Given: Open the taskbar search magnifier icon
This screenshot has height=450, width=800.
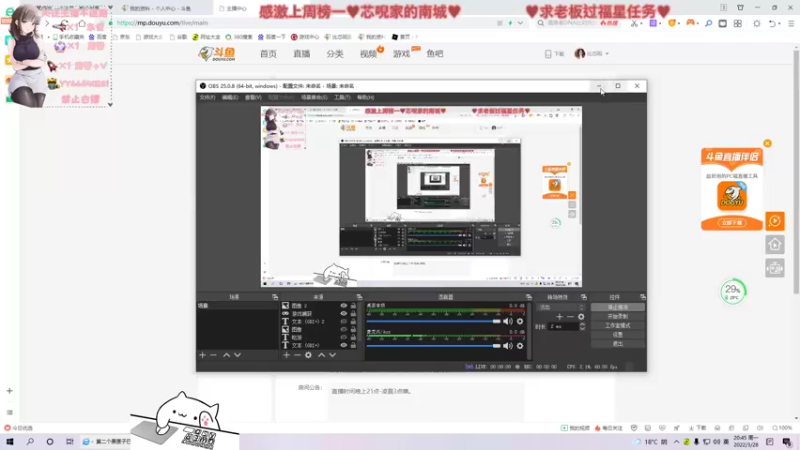Looking at the screenshot, I should click(x=30, y=442).
